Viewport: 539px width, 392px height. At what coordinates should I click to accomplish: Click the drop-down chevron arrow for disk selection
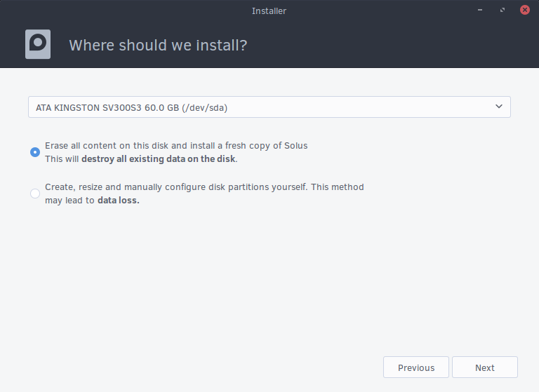499,107
